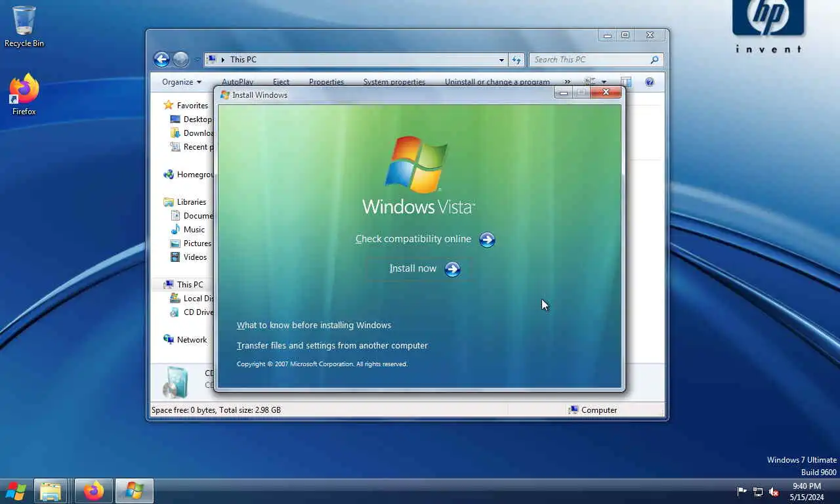Open Action Center flag tray icon
840x504 pixels.
point(742,492)
